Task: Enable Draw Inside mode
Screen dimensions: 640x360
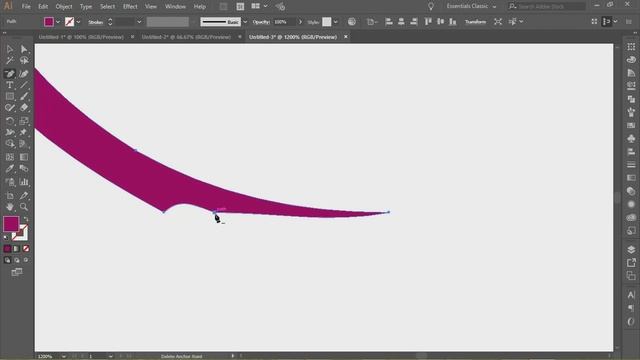Action: point(26,260)
